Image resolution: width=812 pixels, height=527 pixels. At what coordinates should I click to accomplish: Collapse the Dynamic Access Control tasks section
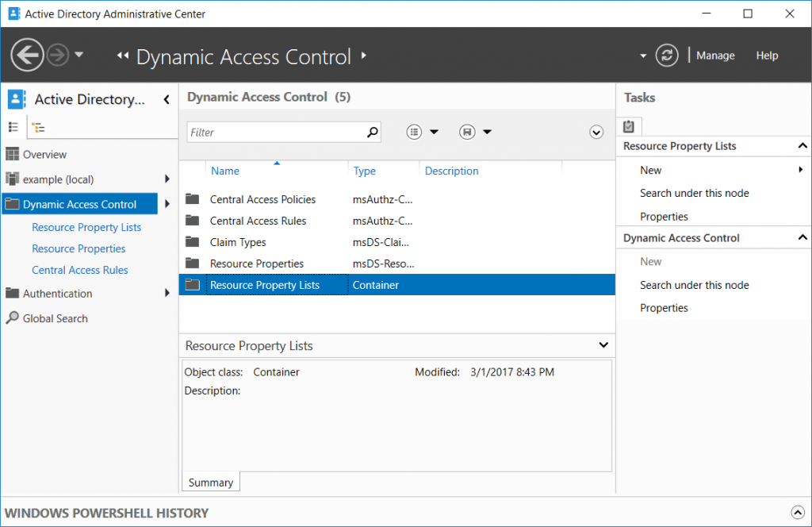pos(803,237)
